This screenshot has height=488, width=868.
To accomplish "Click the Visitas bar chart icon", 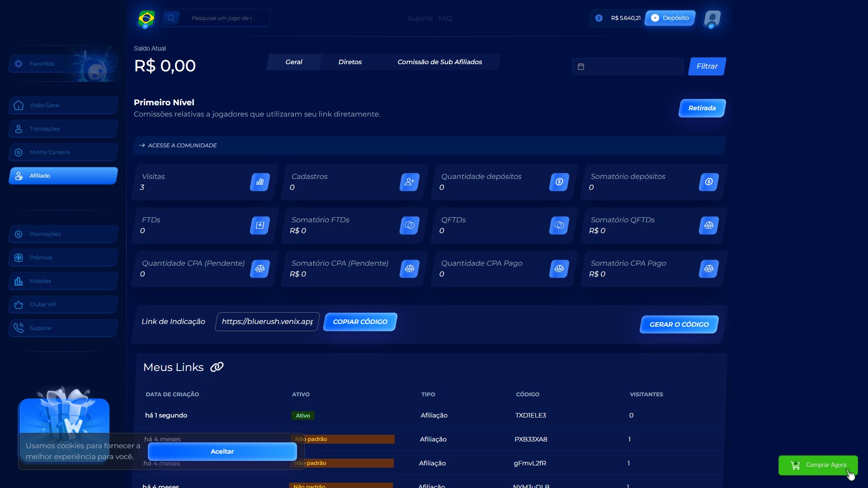I will click(x=260, y=182).
